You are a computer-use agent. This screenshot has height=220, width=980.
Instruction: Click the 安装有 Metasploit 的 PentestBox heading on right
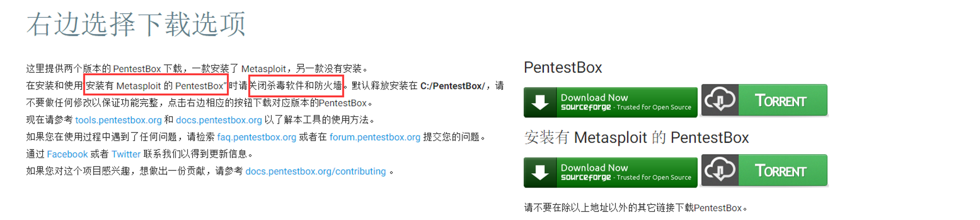(x=637, y=137)
